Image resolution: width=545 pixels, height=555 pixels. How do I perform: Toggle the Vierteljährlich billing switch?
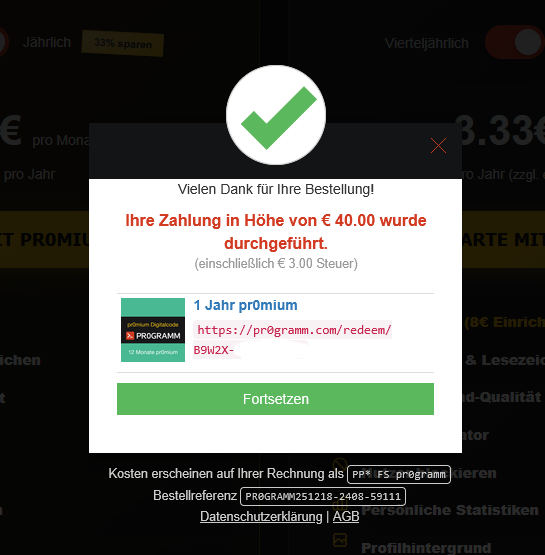pos(515,42)
